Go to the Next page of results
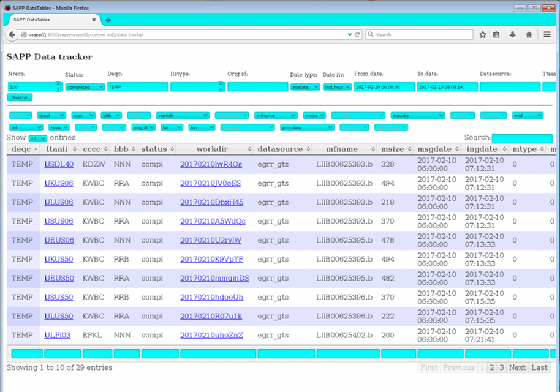 pos(517,367)
